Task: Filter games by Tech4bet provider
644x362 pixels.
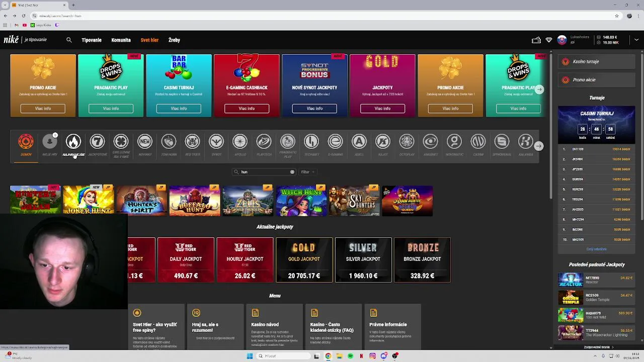Action: [311, 145]
